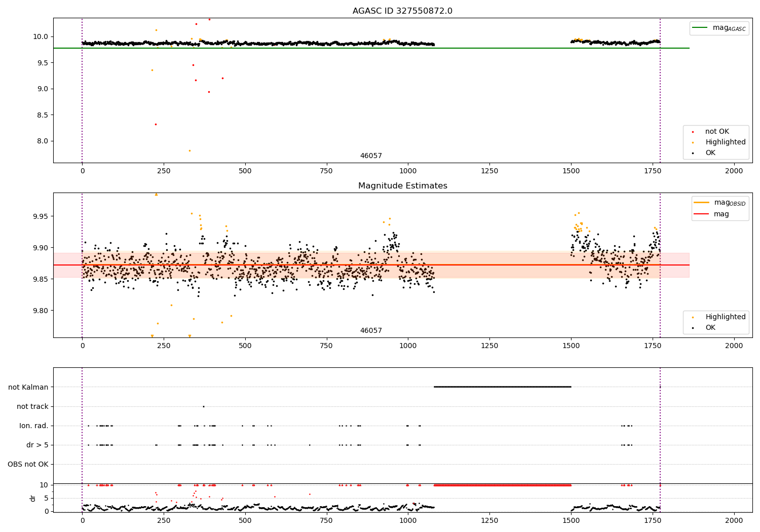Click the green line swatch in the mag AGASC legend
This screenshot has height=532, width=760.
[x=700, y=28]
